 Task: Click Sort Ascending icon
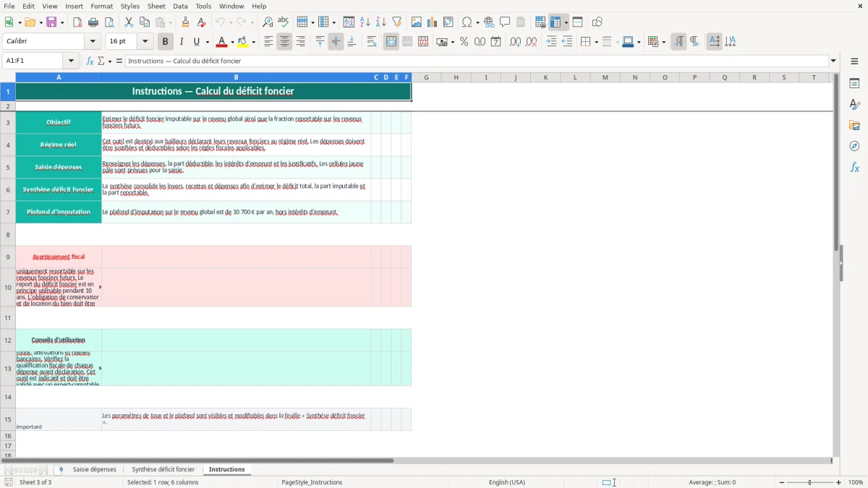tap(365, 22)
